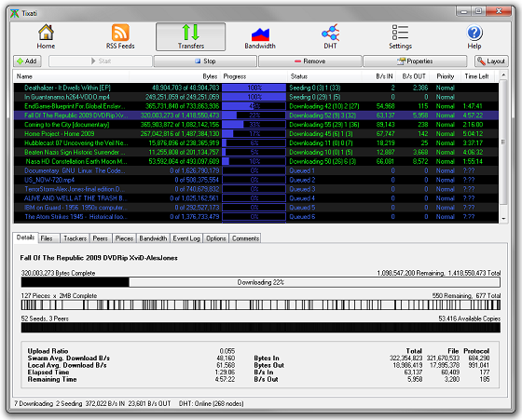Click the transfer list scroll up arrow

click(503, 75)
